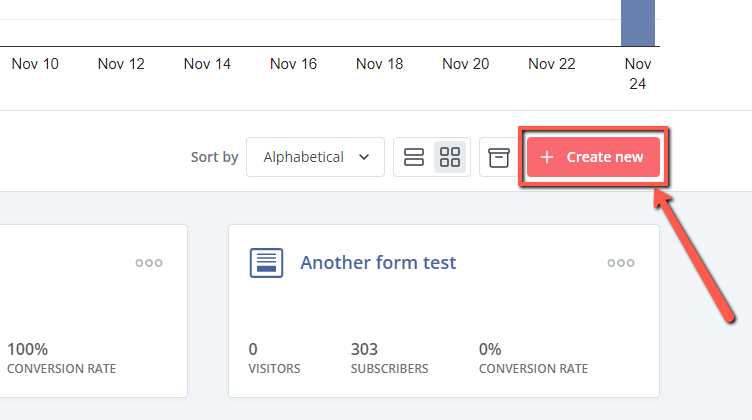Click the Nov 16 axis label
752x420 pixels.
pyautogui.click(x=294, y=64)
